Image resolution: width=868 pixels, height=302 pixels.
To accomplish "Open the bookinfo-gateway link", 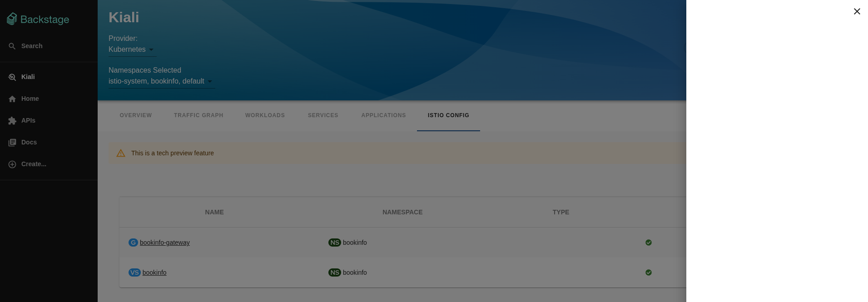I will pos(165,243).
